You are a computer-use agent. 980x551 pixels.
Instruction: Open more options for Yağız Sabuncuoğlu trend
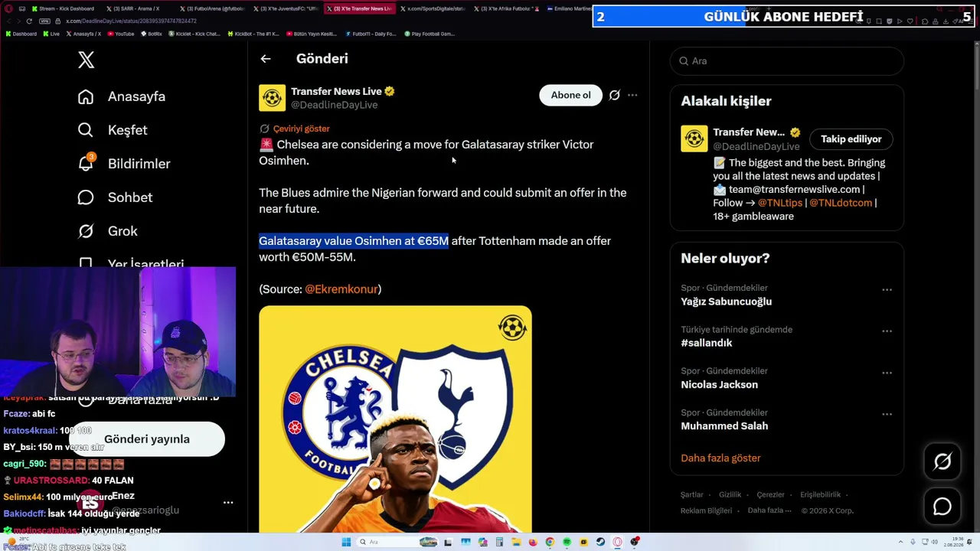click(x=887, y=290)
